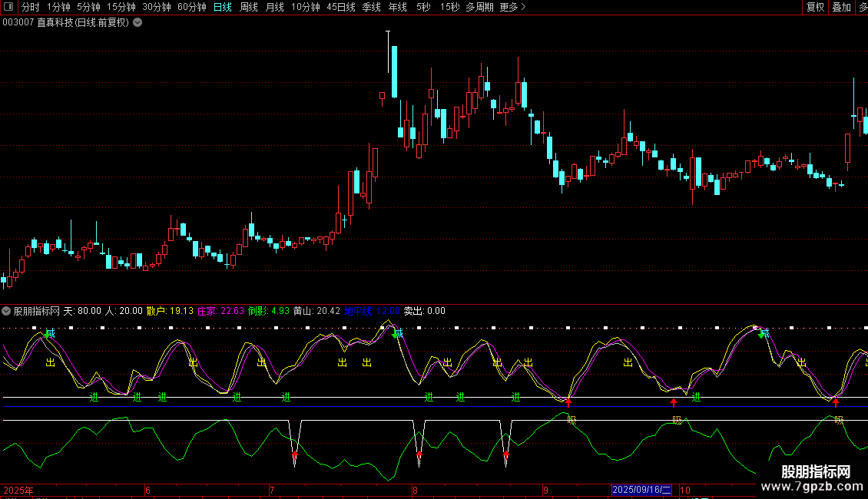
Task: Select the 季线 quarterly period
Action: 371,7
